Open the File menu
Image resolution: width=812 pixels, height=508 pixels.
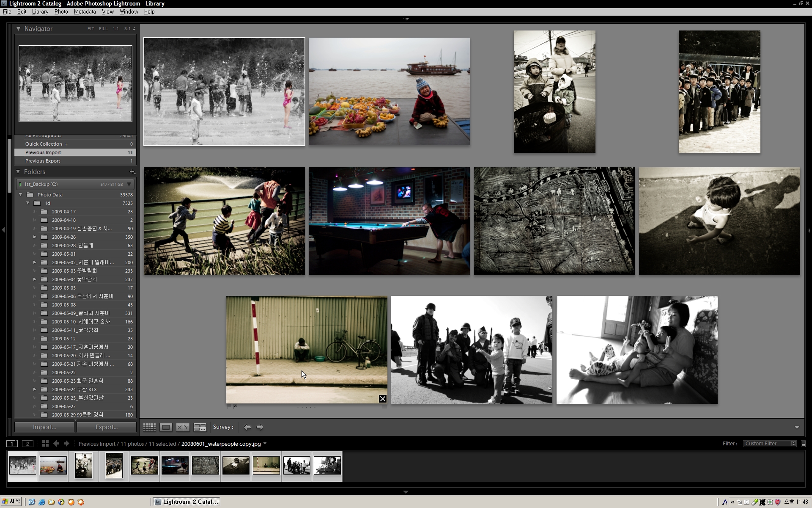pos(7,12)
